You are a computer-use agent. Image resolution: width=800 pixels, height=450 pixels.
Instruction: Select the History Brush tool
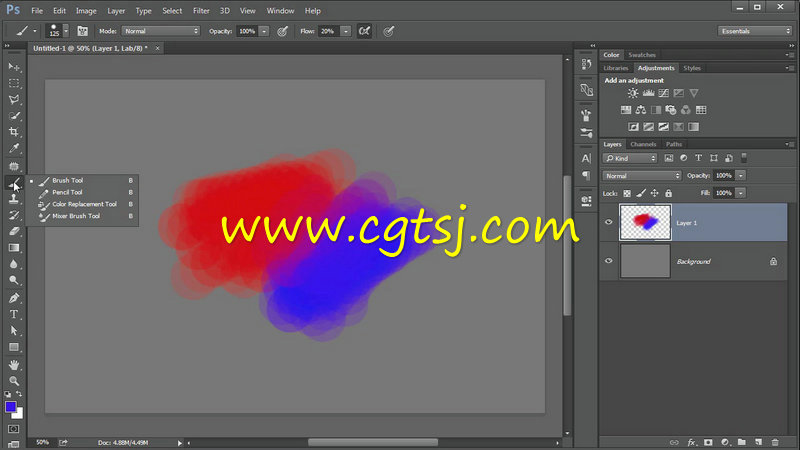(14, 215)
